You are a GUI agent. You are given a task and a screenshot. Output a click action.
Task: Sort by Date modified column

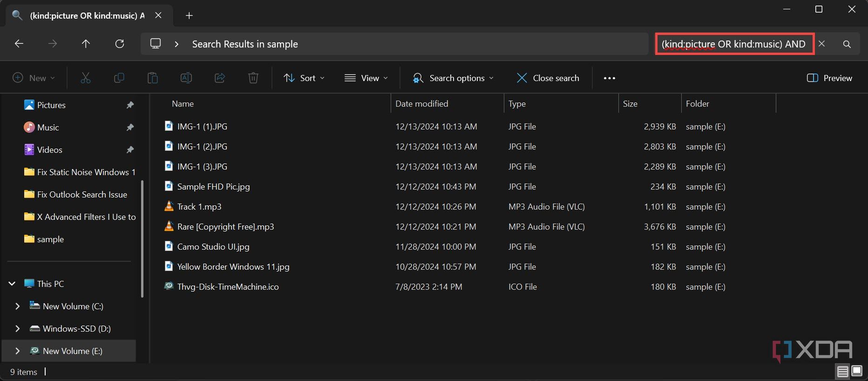pyautogui.click(x=421, y=103)
